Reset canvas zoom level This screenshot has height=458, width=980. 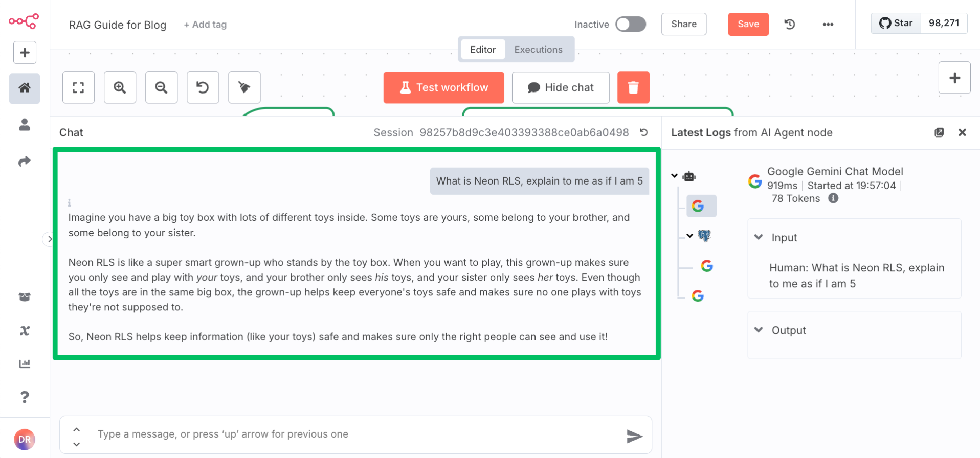tap(203, 87)
